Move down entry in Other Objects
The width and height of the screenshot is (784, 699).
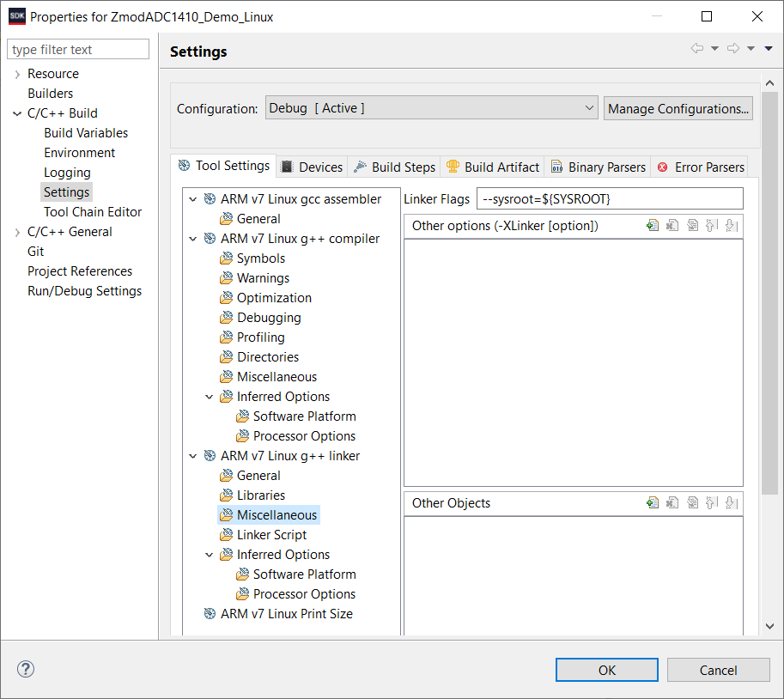coord(732,502)
